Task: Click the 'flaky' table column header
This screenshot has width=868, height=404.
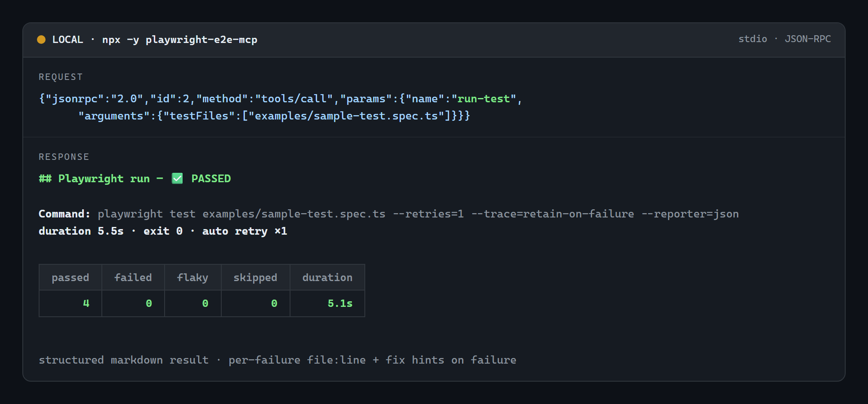Action: click(x=193, y=278)
